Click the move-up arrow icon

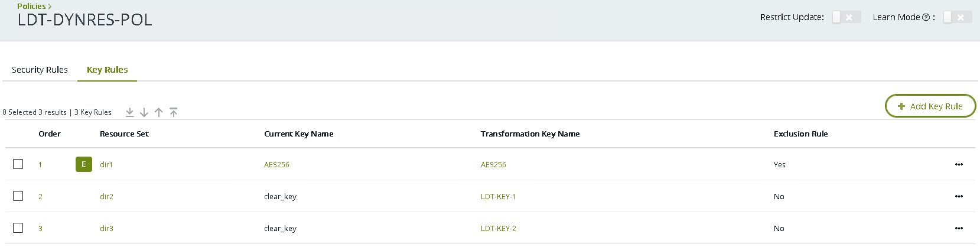(159, 112)
